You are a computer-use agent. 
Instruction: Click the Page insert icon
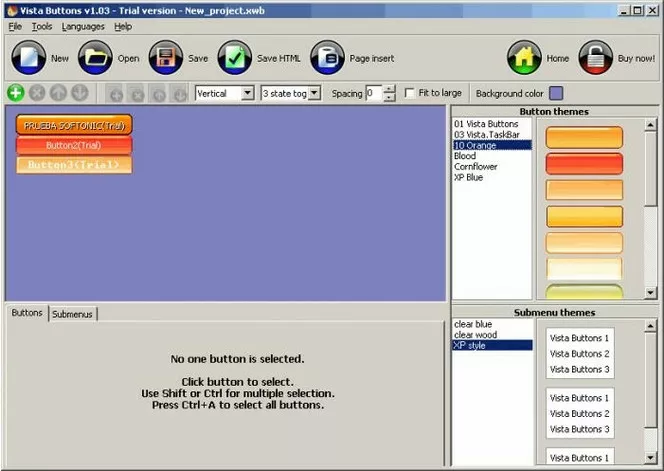point(327,58)
